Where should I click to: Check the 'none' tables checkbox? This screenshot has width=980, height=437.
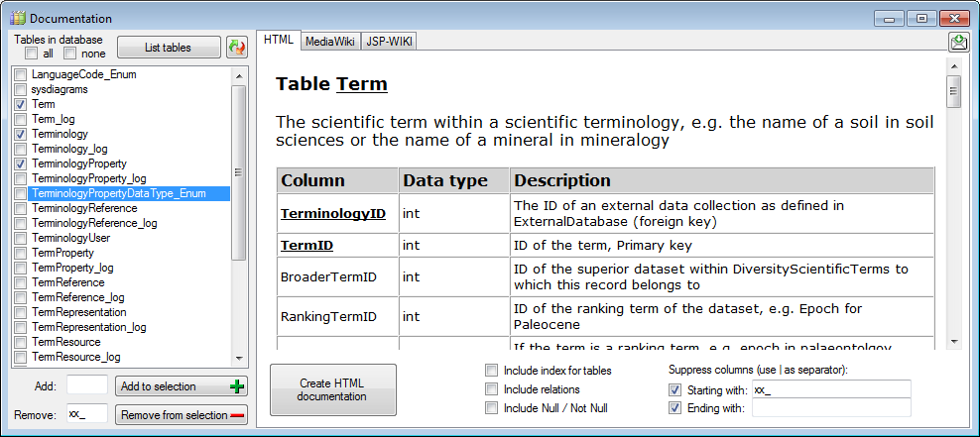coord(70,54)
